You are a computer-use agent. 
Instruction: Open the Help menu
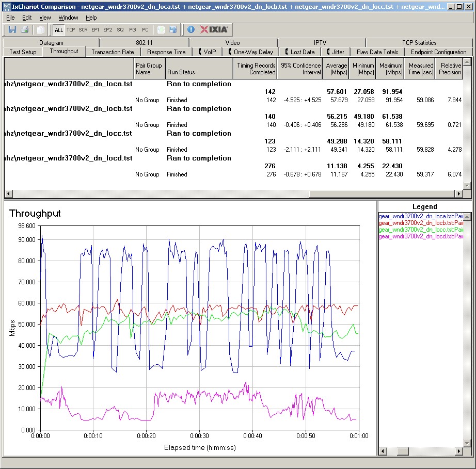(x=91, y=18)
